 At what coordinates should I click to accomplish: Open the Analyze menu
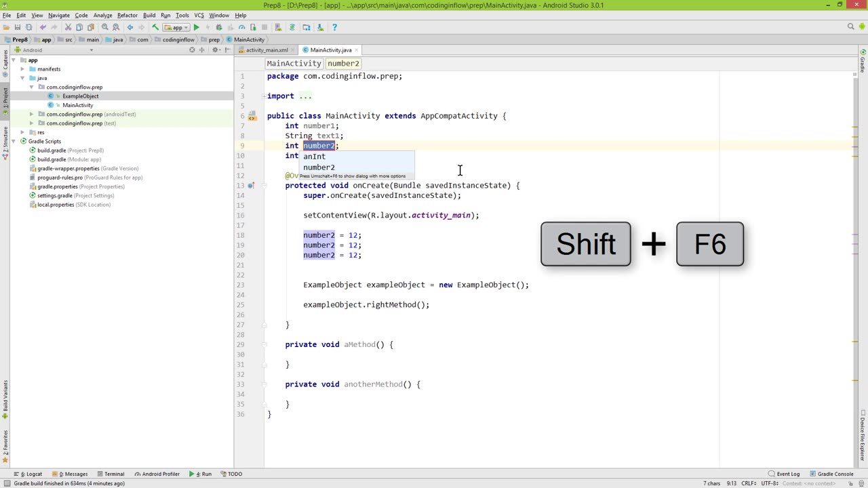click(102, 15)
